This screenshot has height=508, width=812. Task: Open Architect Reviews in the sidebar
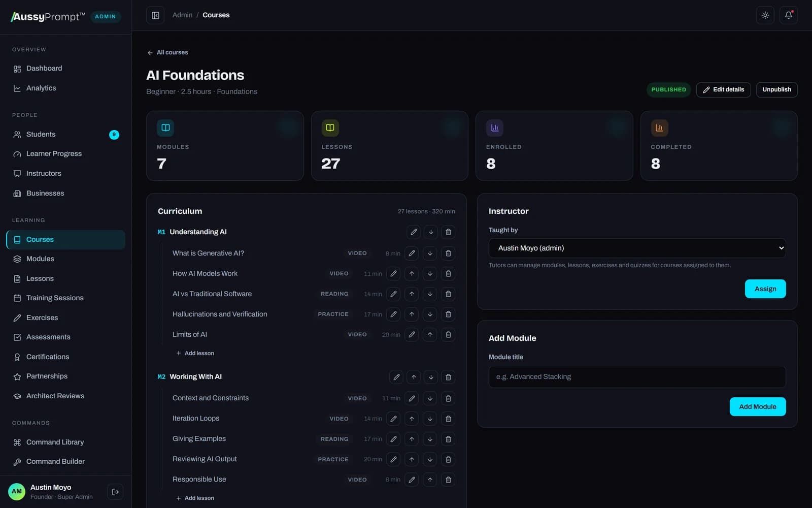pos(65,396)
